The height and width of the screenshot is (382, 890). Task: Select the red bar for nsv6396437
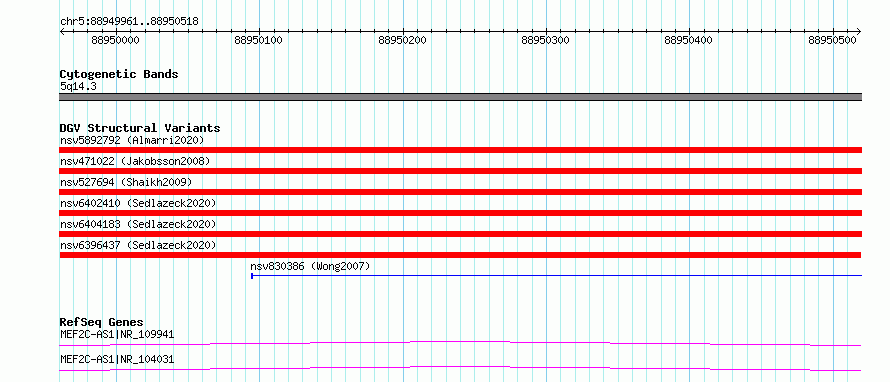[460, 255]
